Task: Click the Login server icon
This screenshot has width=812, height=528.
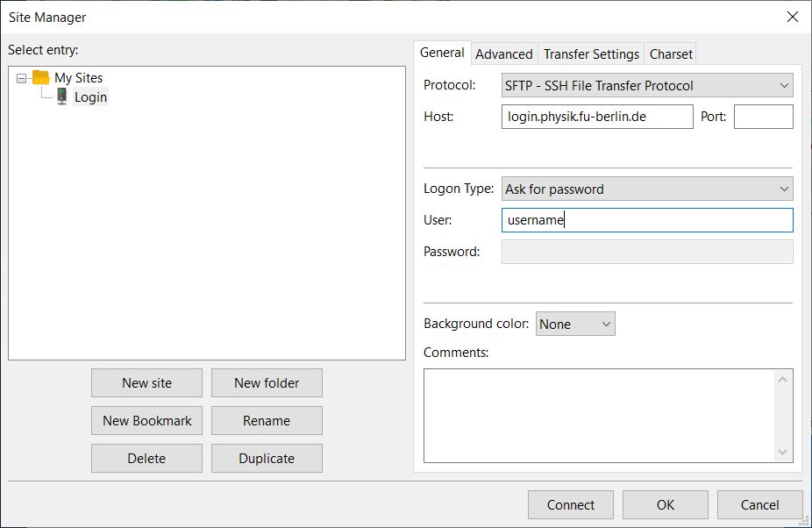Action: 61,96
